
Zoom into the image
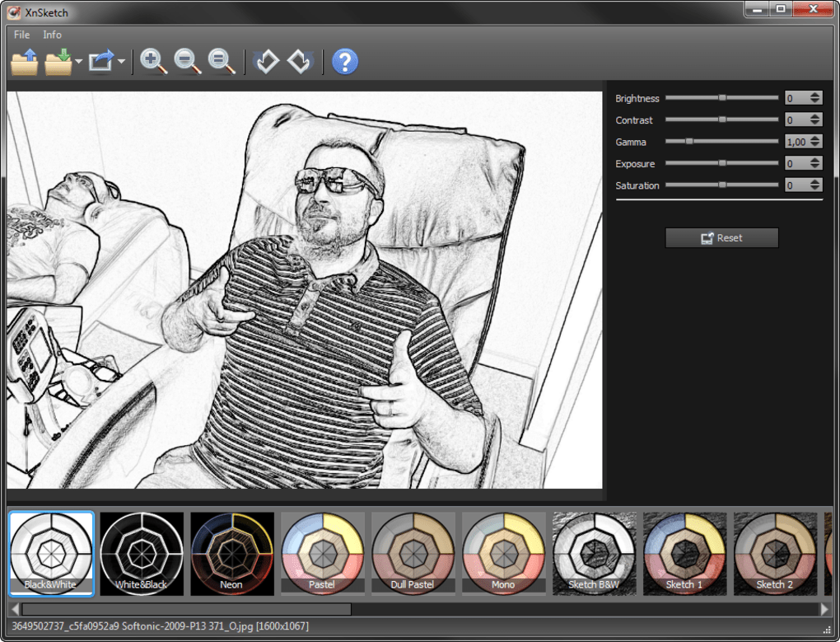pos(152,61)
